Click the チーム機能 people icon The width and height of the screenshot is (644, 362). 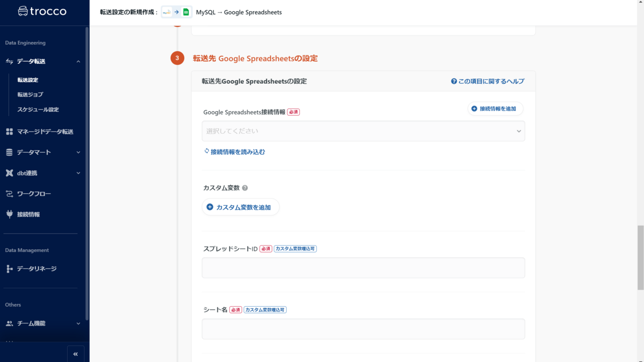[x=9, y=323]
